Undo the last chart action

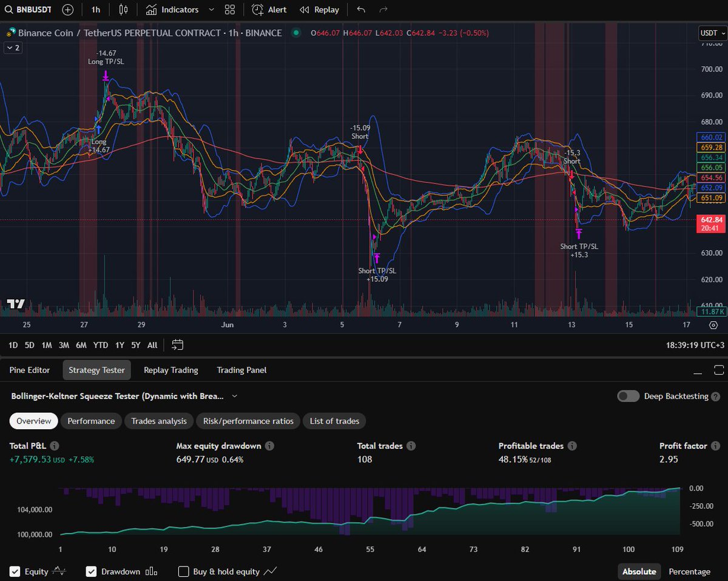coord(361,10)
